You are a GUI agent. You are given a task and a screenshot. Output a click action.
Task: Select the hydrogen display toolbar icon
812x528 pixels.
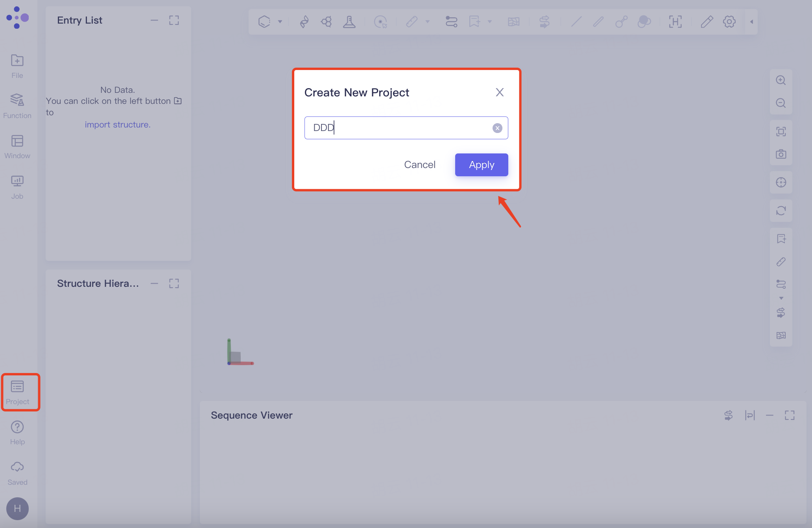tap(675, 22)
